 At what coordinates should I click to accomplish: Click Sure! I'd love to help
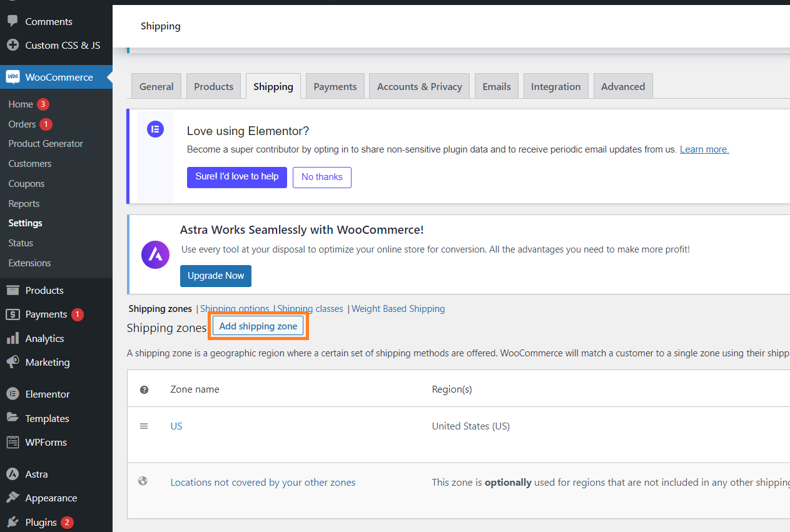coord(237,177)
